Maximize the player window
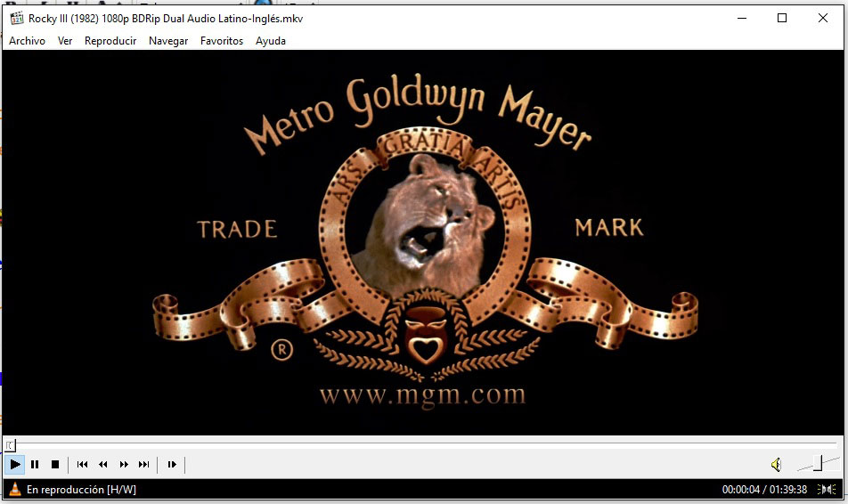848x504 pixels. 782,18
